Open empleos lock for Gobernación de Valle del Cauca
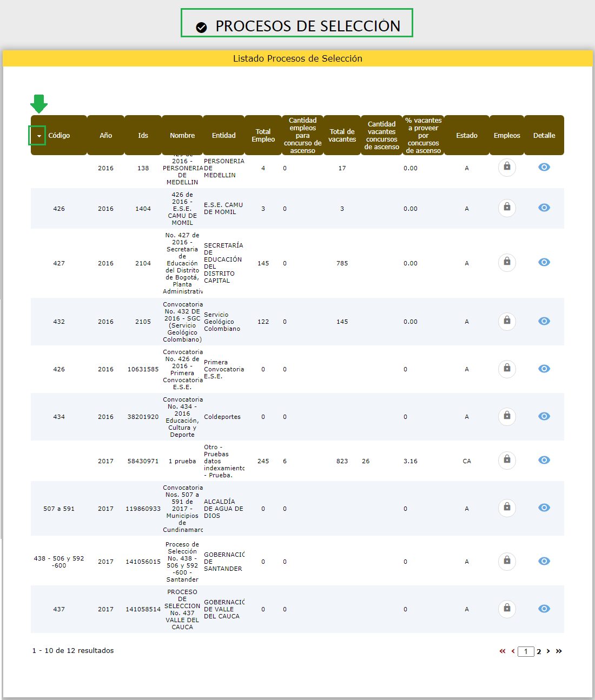 507,609
